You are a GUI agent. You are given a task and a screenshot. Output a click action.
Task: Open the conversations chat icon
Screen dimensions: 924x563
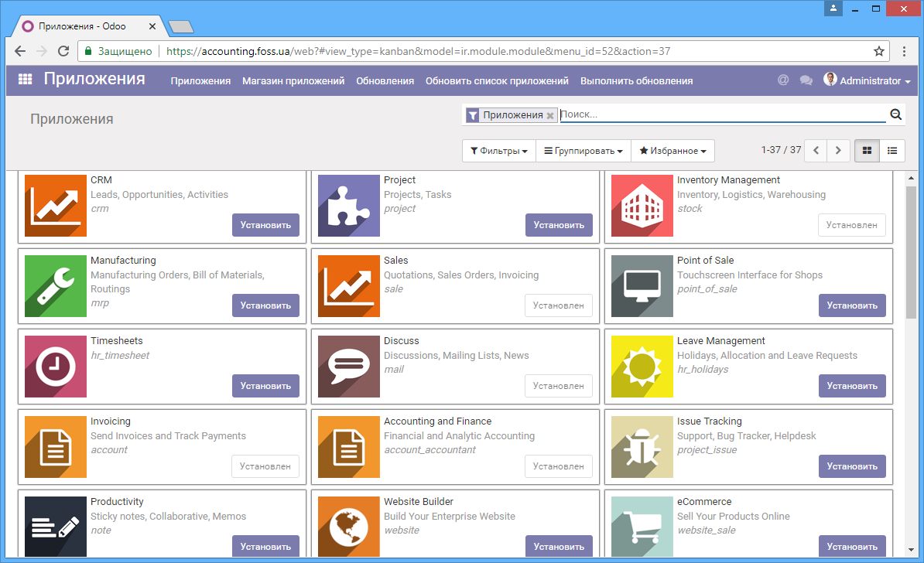[806, 80]
